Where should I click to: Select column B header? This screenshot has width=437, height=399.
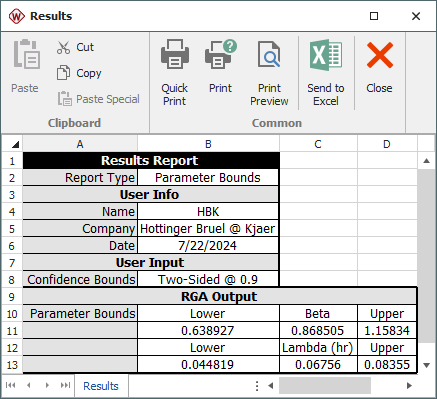[x=208, y=144]
